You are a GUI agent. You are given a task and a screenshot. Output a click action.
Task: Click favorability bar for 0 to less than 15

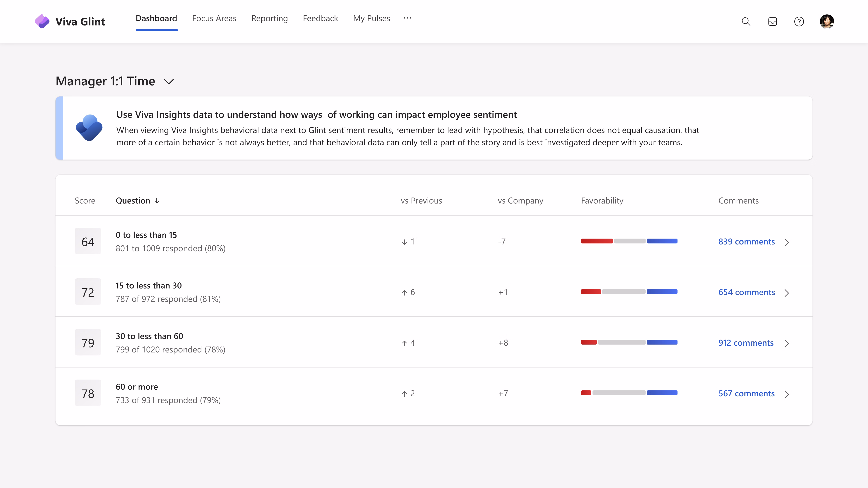pos(629,241)
